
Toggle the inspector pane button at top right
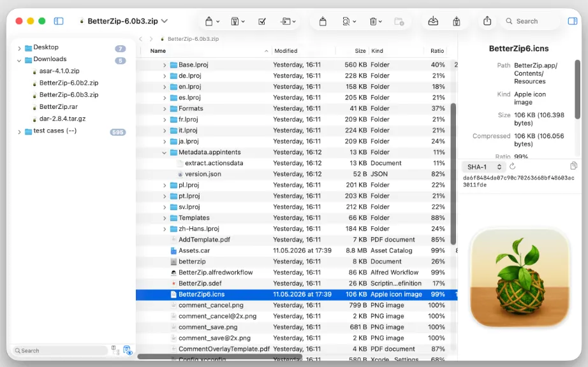click(572, 21)
